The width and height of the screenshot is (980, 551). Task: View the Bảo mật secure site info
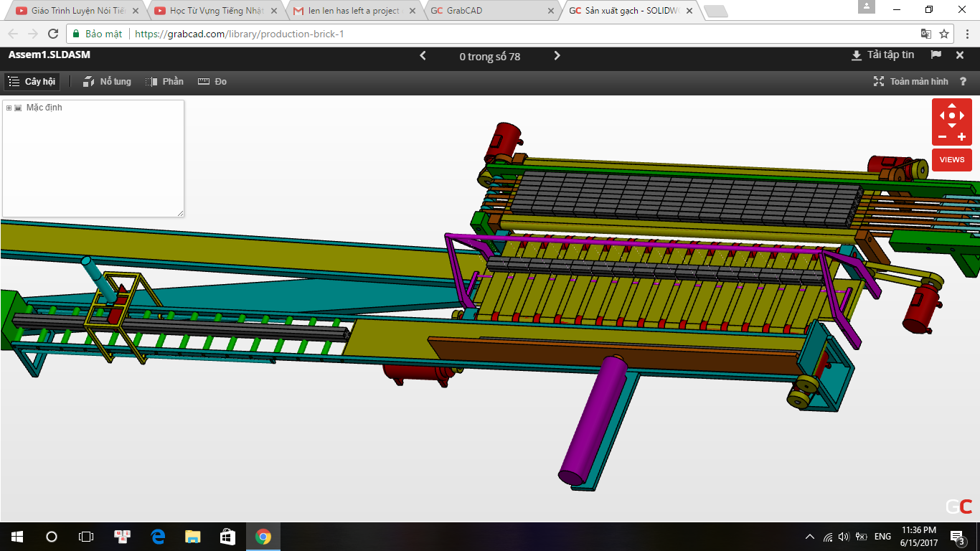coord(97,34)
